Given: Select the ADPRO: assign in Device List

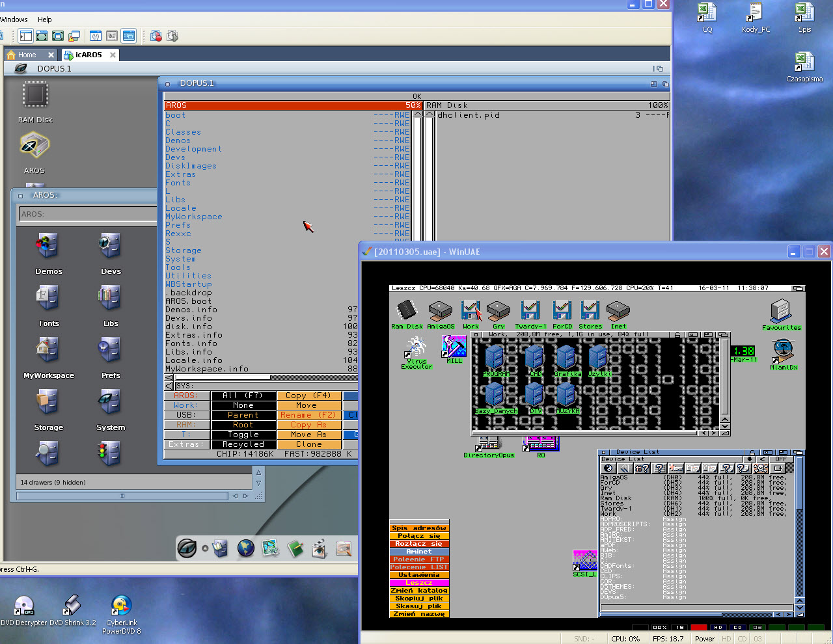Looking at the screenshot, I should point(642,519).
